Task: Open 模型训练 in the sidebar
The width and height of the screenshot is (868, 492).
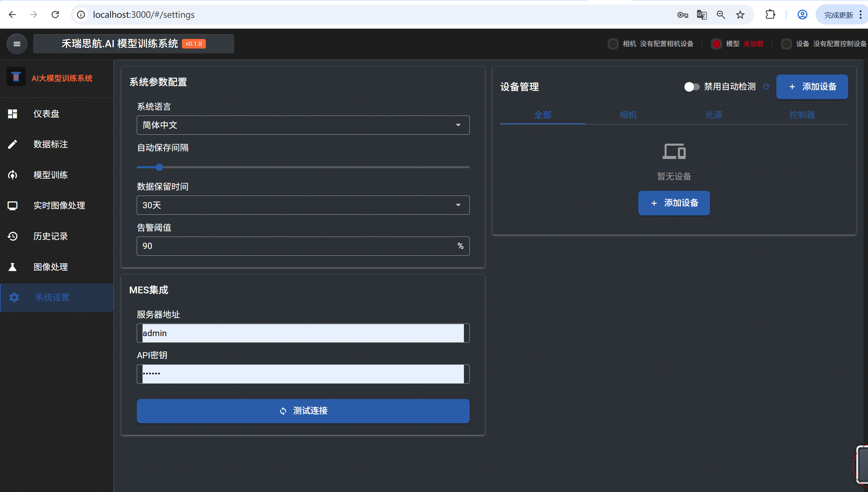Action: pos(57,175)
